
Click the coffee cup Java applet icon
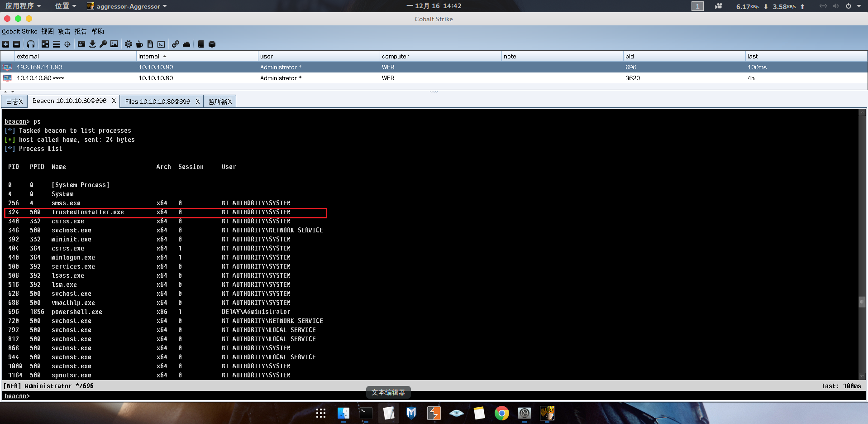[139, 44]
